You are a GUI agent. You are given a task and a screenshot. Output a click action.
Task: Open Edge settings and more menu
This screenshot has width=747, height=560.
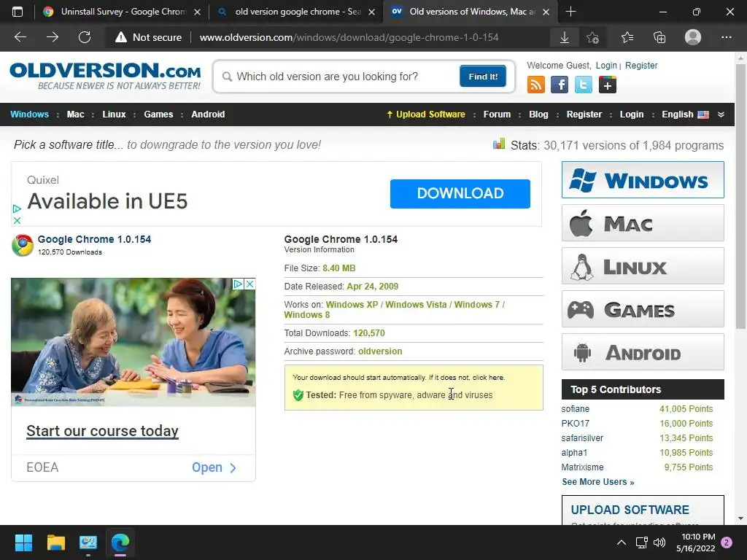point(727,37)
